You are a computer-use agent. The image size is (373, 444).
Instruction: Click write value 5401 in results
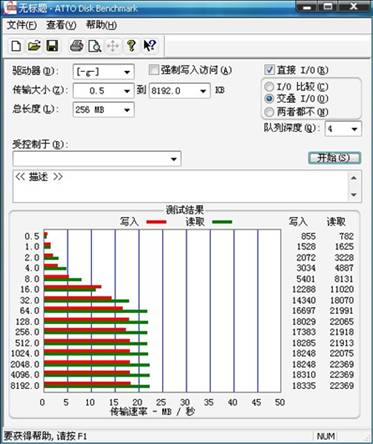tap(306, 278)
